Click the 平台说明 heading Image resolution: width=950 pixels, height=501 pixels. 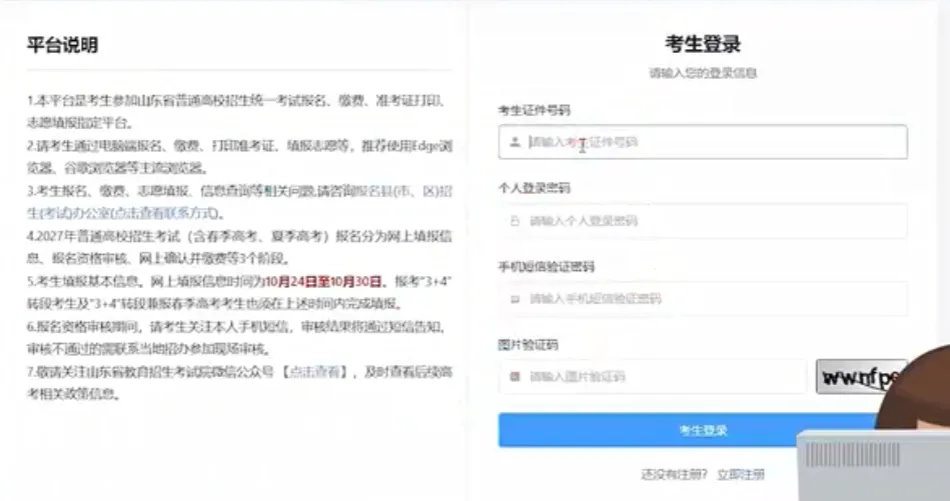point(62,45)
